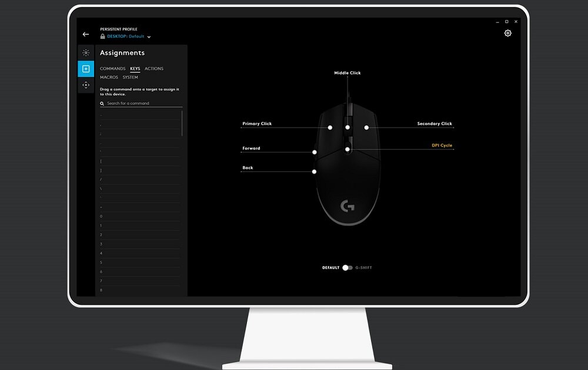The width and height of the screenshot is (588, 370).
Task: Click the Secondary Click assignment label
Action: tap(435, 124)
